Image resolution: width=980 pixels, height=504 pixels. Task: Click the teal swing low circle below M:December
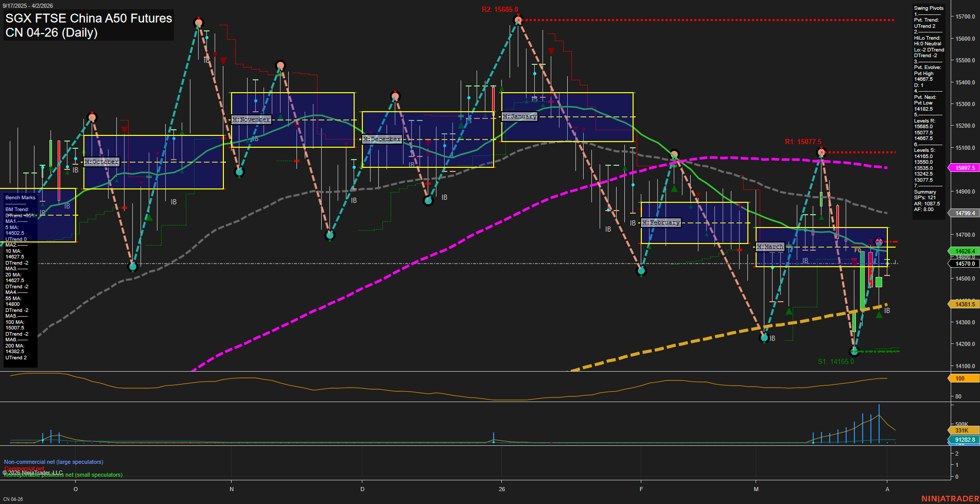coord(428,200)
